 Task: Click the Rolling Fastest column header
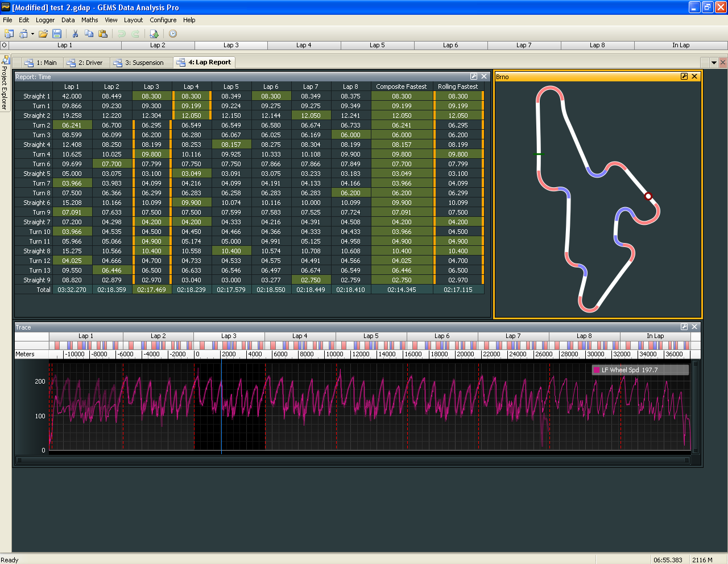458,87
